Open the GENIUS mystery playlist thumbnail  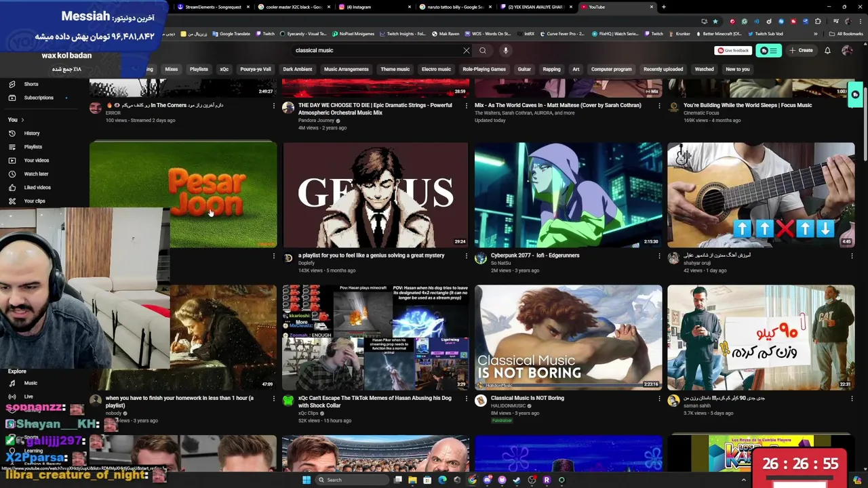click(x=376, y=195)
